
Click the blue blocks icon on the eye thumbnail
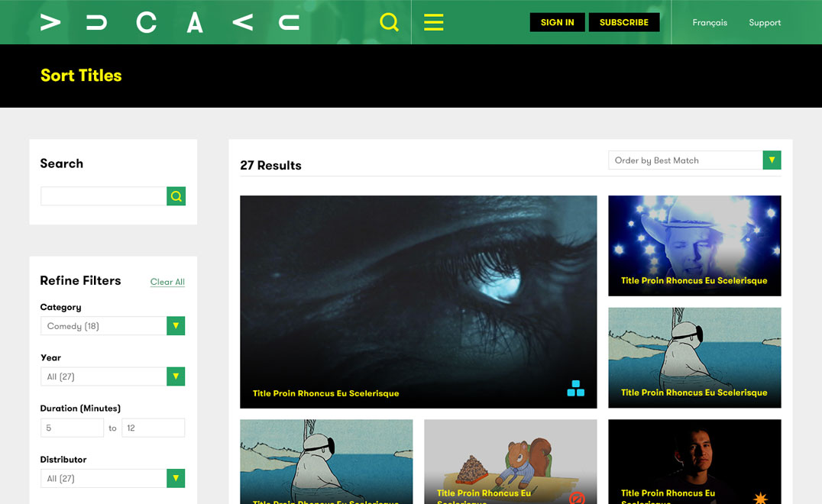pyautogui.click(x=575, y=388)
